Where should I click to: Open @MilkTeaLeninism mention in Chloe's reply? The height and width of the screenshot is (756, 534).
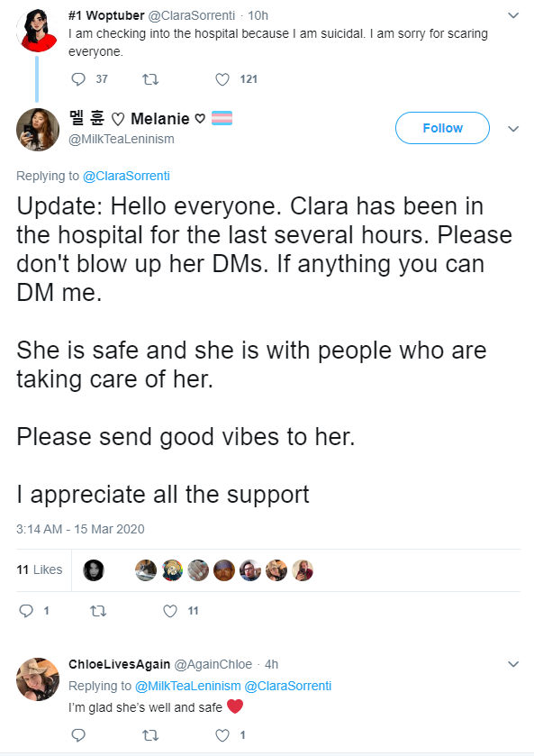pos(187,686)
